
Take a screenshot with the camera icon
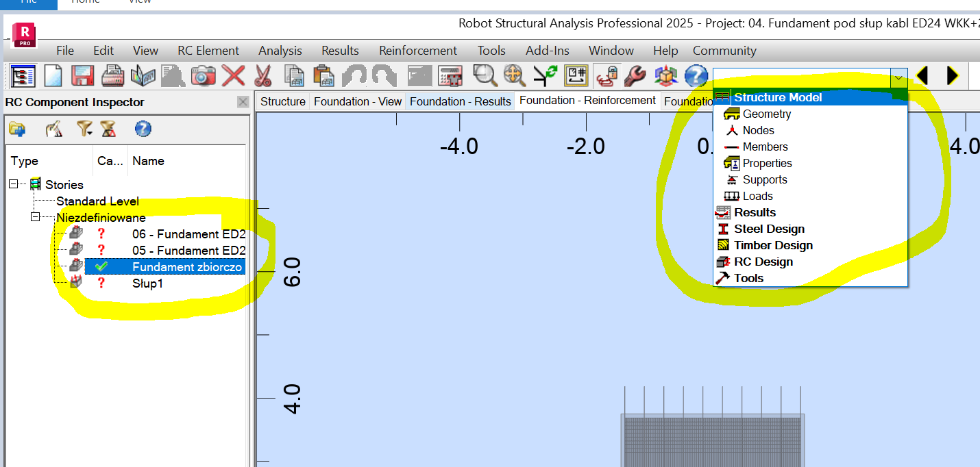click(203, 76)
